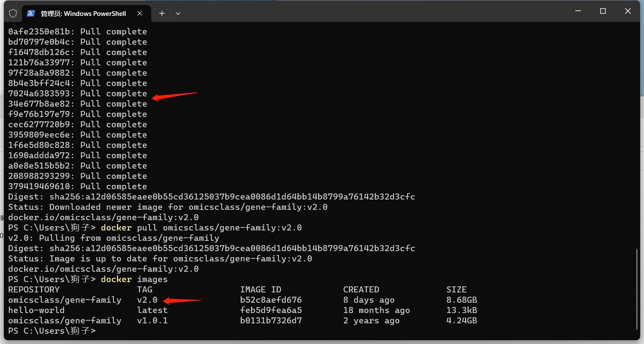
Task: Click the 7024a6383593: Pull complete line
Action: tap(77, 94)
